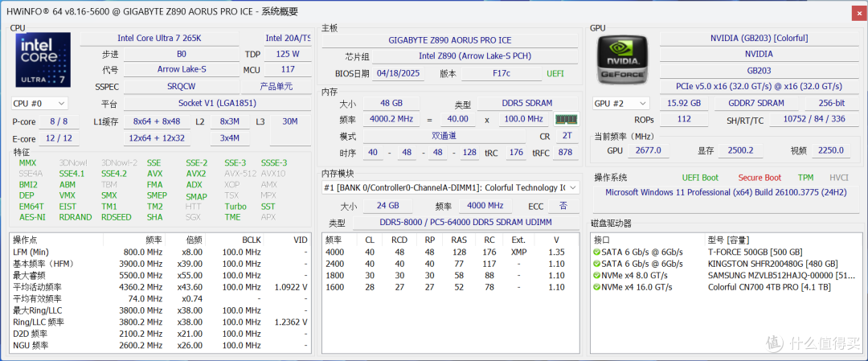Click the L3 cache 30M value
This screenshot has height=361, width=868.
point(290,130)
